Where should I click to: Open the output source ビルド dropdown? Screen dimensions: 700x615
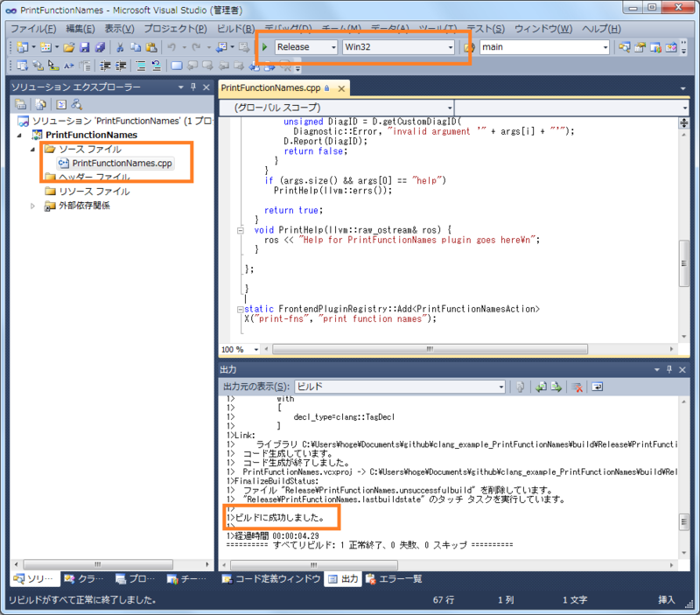click(x=500, y=387)
